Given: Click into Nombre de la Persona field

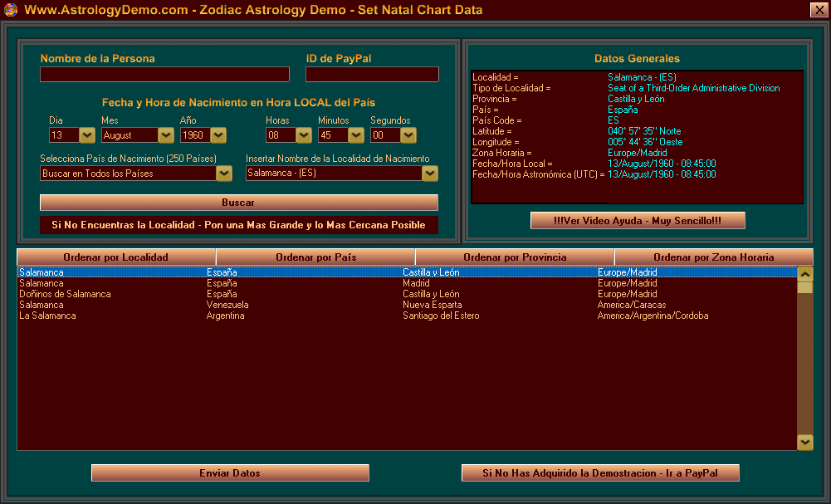Looking at the screenshot, I should click(x=164, y=75).
